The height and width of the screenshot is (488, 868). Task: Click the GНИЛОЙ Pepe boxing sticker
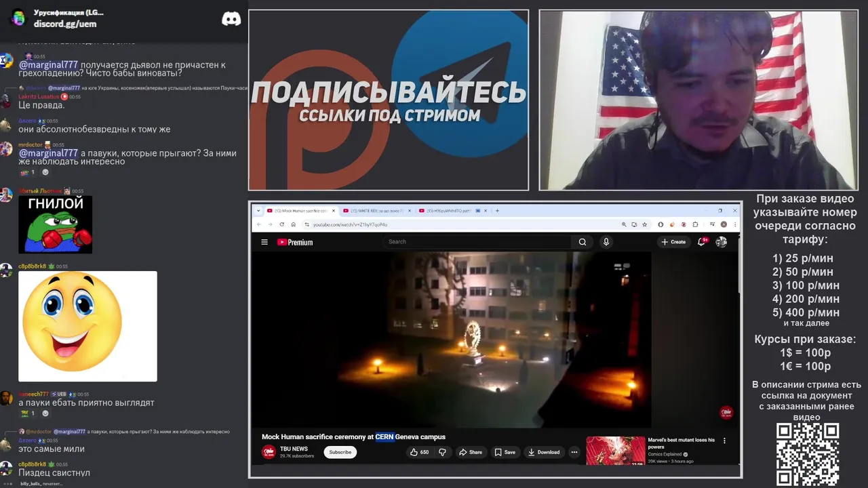tap(55, 224)
